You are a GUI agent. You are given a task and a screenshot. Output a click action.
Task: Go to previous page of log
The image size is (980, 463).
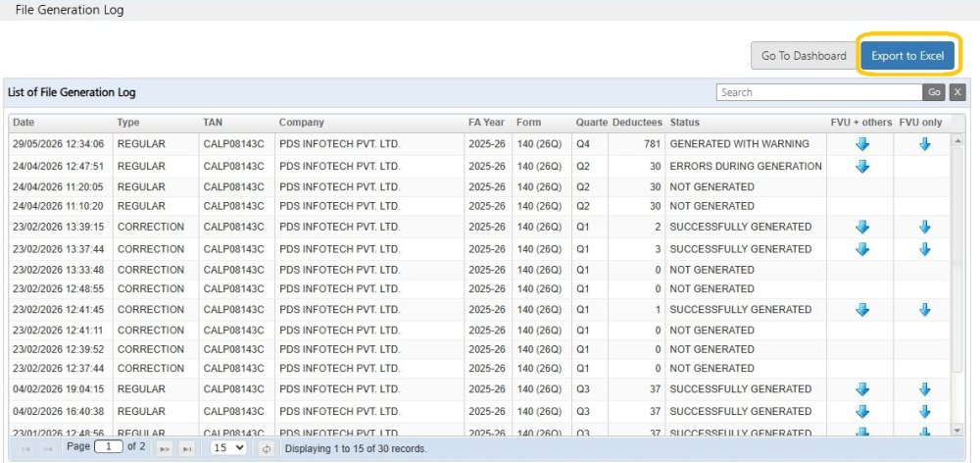pos(47,448)
